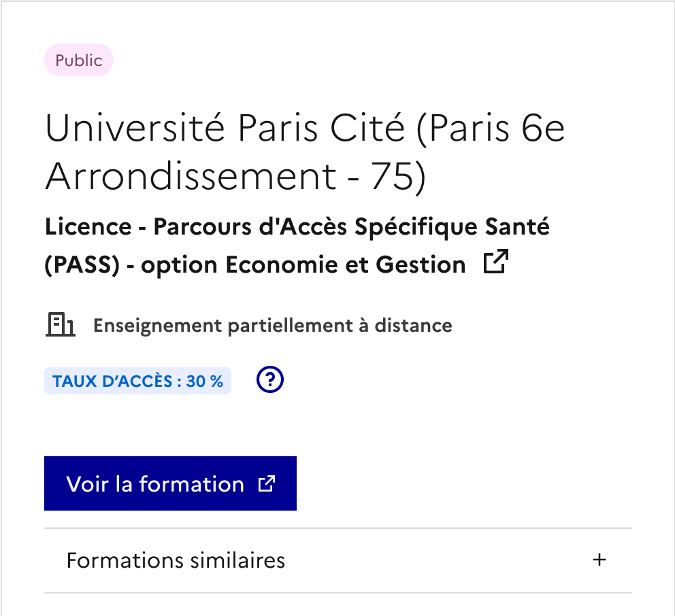
Task: Expand the Formations similaires section
Action: coord(337,560)
